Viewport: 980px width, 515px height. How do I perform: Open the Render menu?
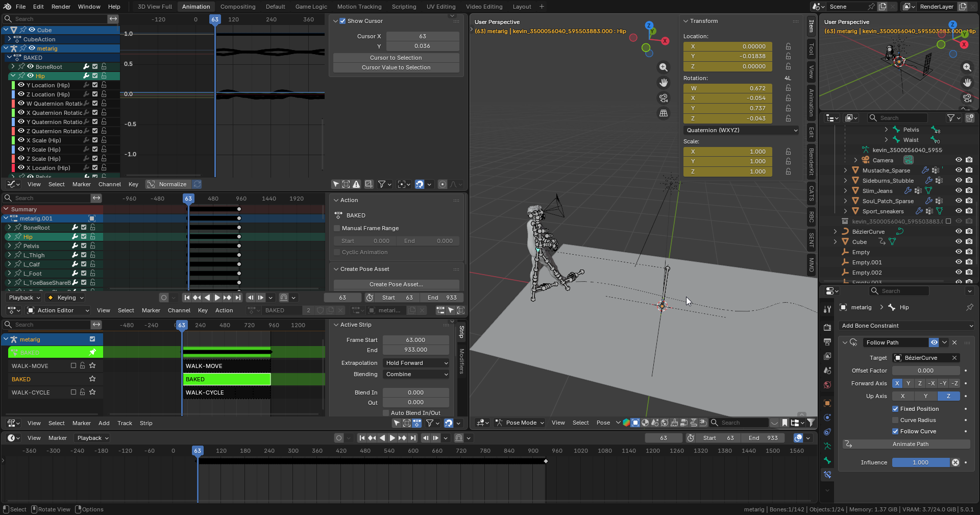(61, 7)
